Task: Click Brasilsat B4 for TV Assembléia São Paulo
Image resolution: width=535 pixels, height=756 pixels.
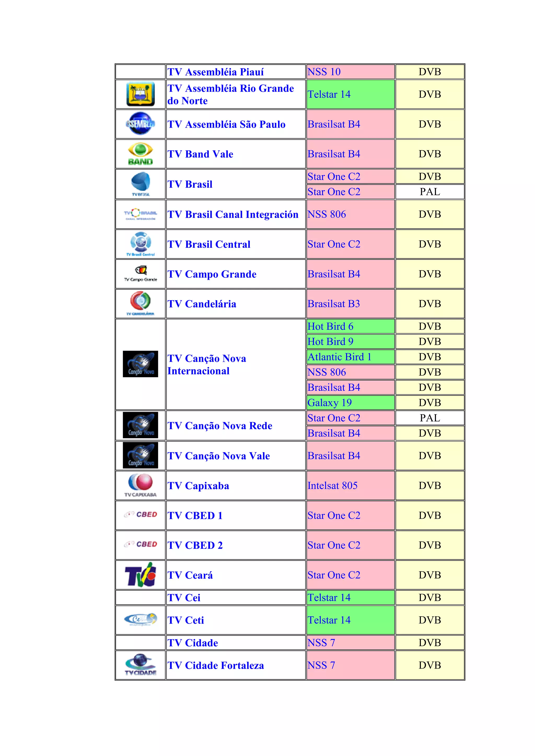Action: [x=334, y=124]
